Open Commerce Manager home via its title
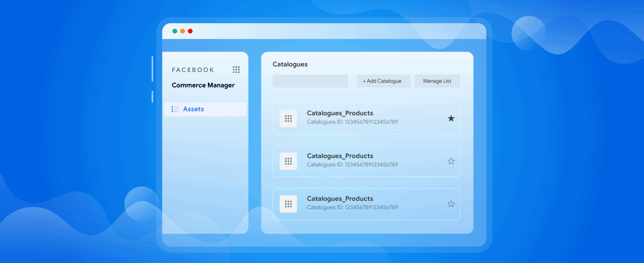Viewport: 644px width, 263px height. tap(203, 85)
